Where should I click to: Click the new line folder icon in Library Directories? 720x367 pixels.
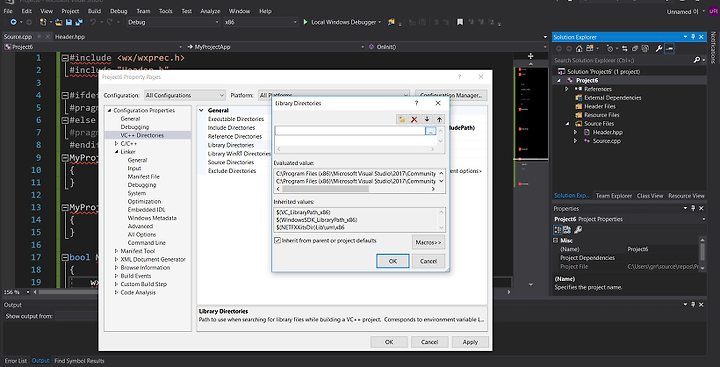pos(402,119)
